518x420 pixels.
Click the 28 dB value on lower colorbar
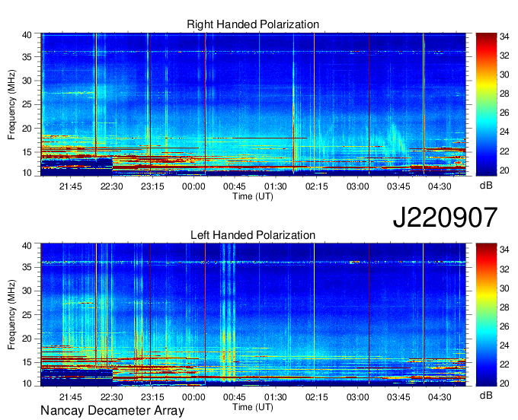click(504, 307)
